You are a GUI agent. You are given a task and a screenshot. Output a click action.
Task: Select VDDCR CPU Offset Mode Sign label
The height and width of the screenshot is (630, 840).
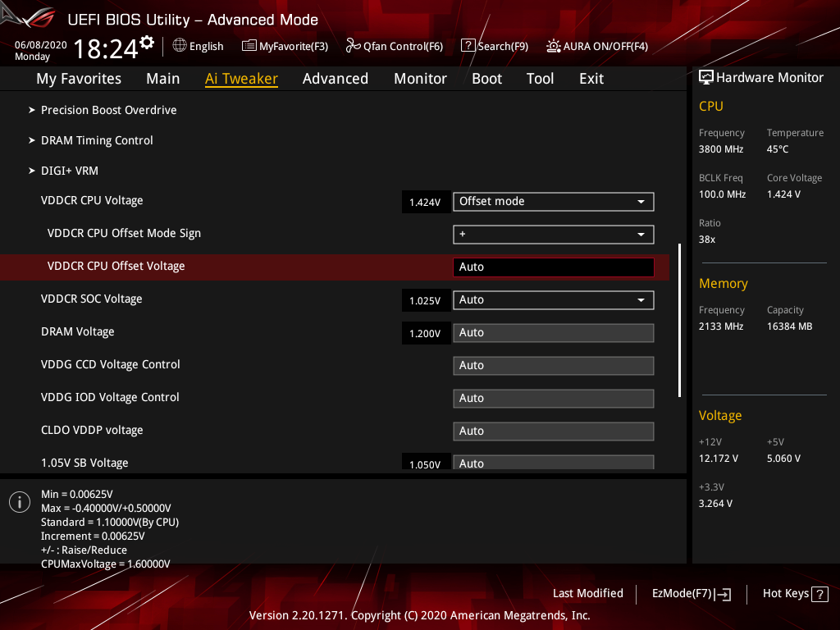pyautogui.click(x=124, y=233)
